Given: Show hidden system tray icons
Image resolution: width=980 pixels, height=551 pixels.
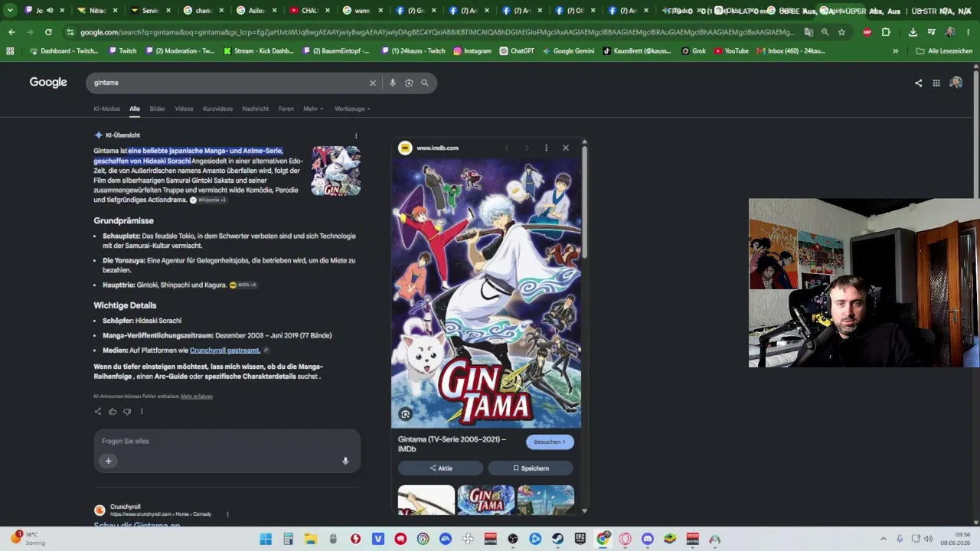Looking at the screenshot, I should pos(883,539).
